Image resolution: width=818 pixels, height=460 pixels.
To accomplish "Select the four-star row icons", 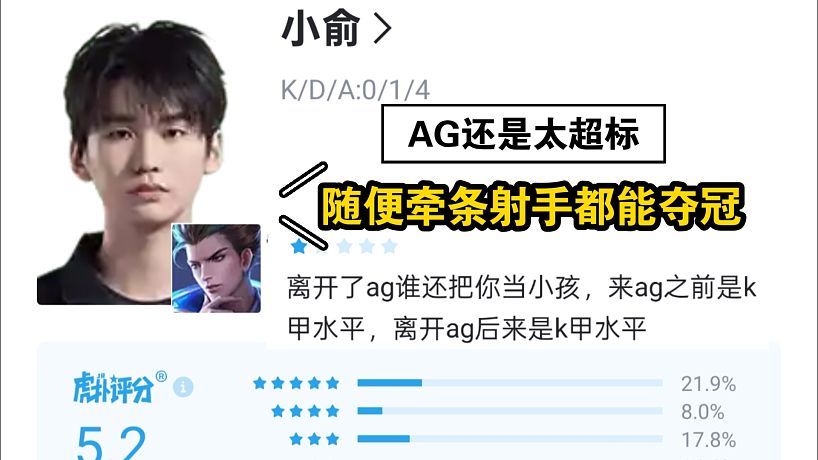I will (305, 411).
